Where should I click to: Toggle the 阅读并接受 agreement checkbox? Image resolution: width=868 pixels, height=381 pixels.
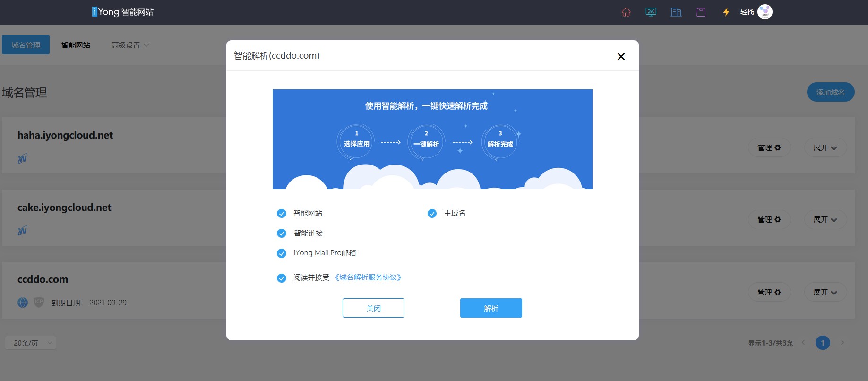(x=281, y=278)
